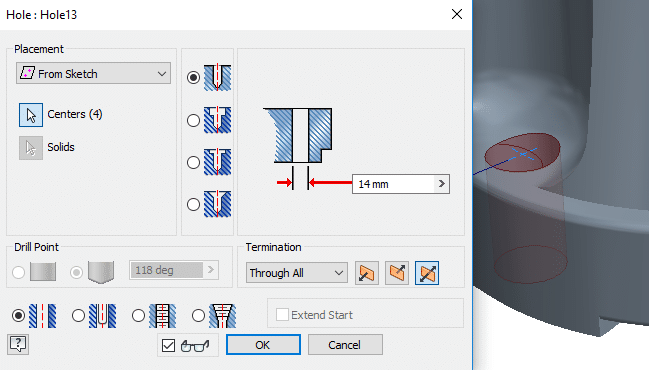Click the flat drill point icon

pos(43,272)
